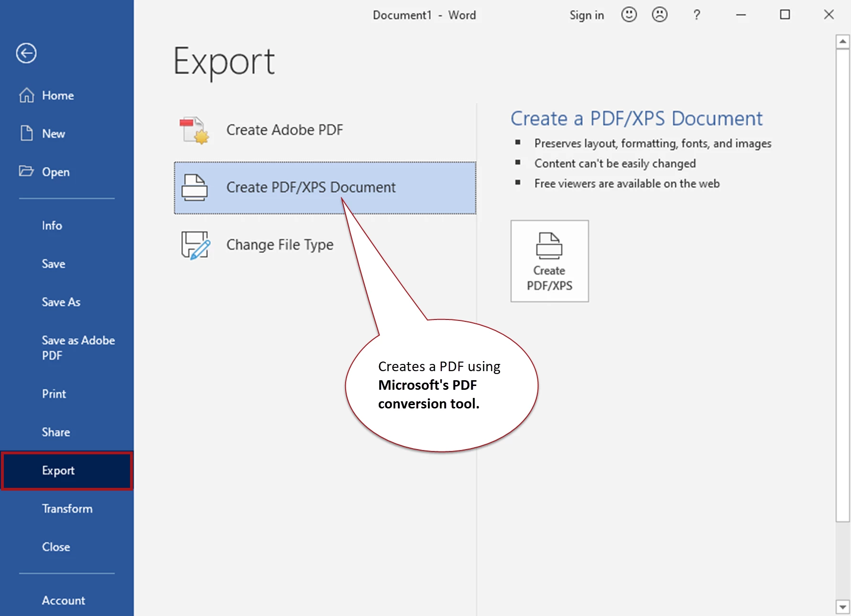Image resolution: width=851 pixels, height=616 pixels.
Task: Click the Home label in the sidebar
Action: point(58,96)
